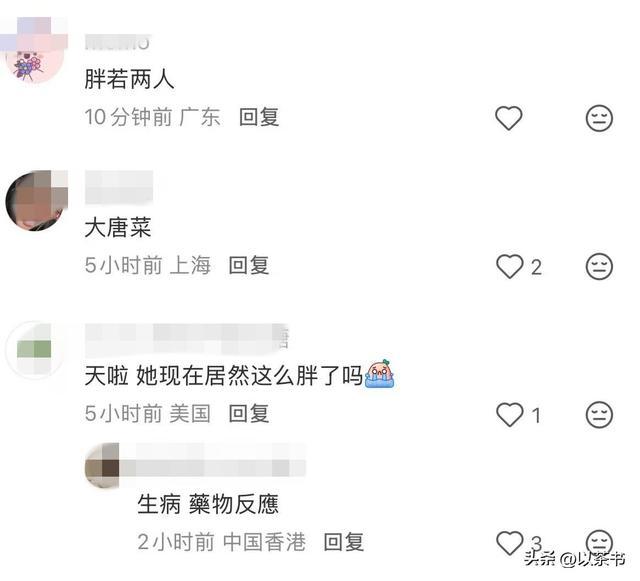Open avatar of 大唐菜 commenter

tap(36, 201)
